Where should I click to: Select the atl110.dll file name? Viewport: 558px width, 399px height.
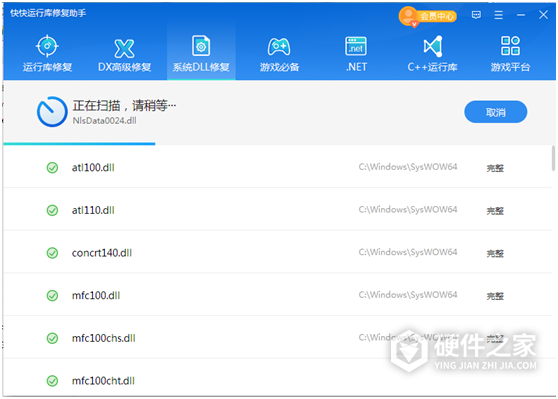tap(93, 210)
